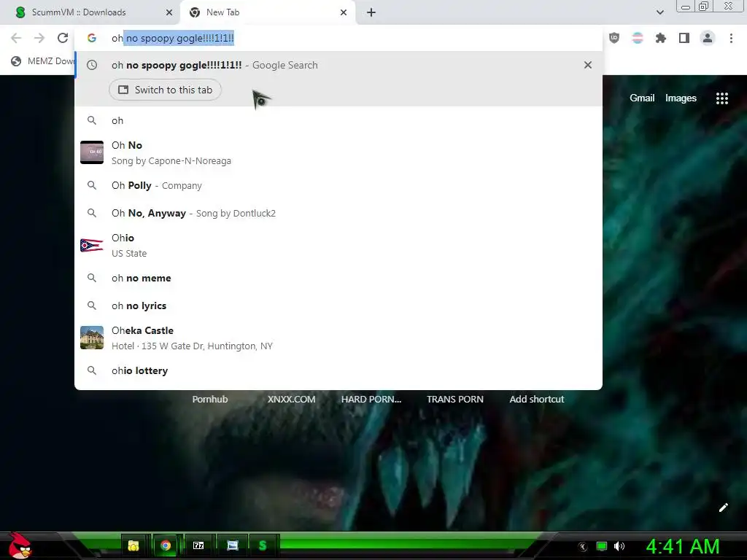This screenshot has width=747, height=560.
Task: Go forward with the forward arrow
Action: coord(39,38)
